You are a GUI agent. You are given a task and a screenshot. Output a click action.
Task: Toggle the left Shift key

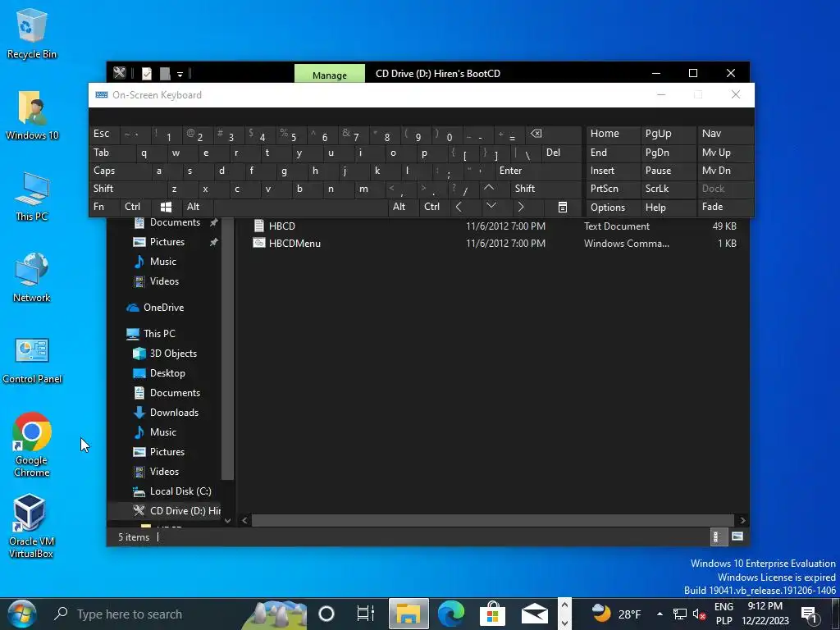127,189
